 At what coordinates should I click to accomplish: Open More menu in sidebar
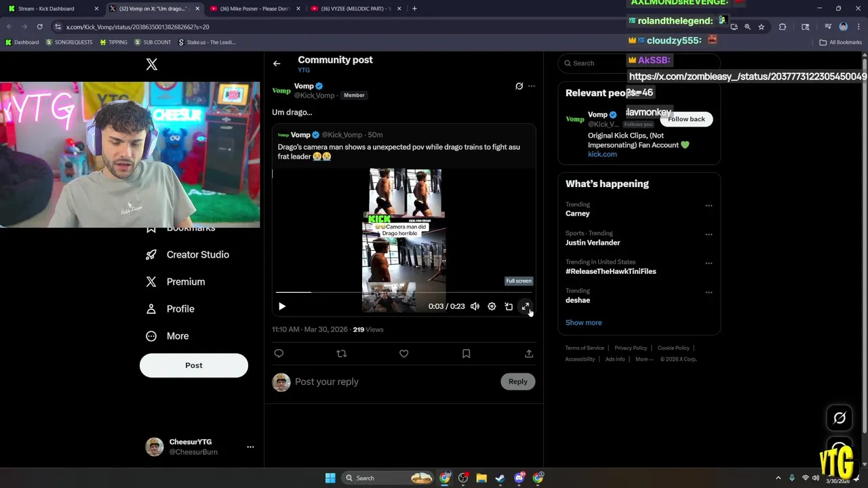(x=167, y=336)
